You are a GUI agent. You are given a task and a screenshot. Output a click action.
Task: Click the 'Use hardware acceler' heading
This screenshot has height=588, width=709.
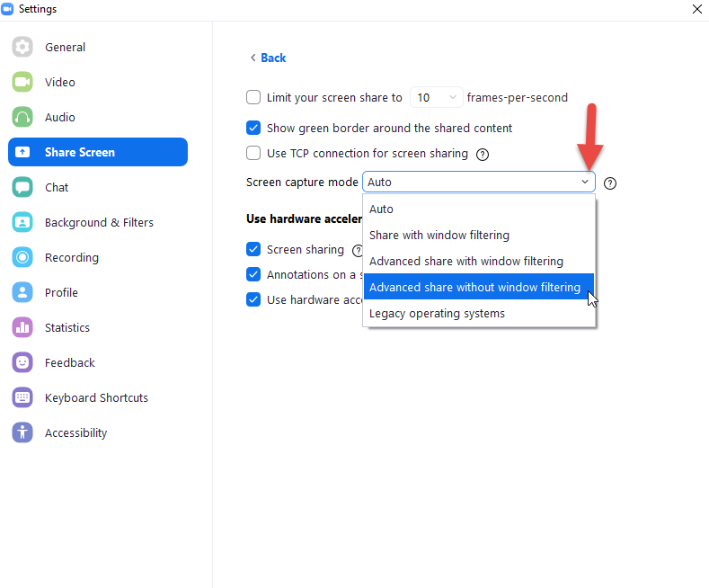[304, 218]
